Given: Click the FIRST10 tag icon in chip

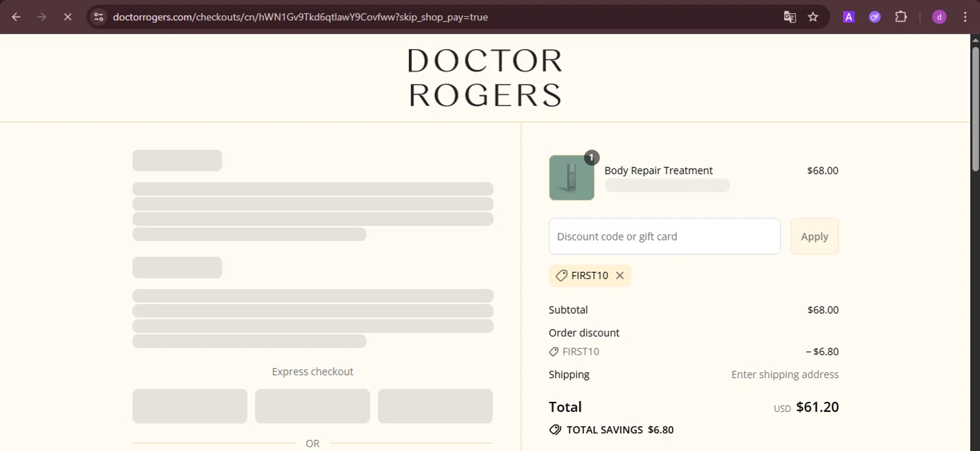Looking at the screenshot, I should pyautogui.click(x=561, y=276).
